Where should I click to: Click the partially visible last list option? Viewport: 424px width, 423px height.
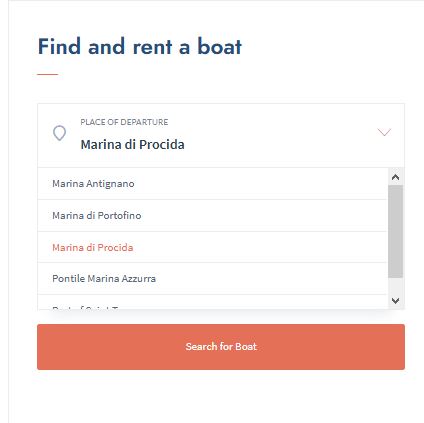tap(212, 302)
